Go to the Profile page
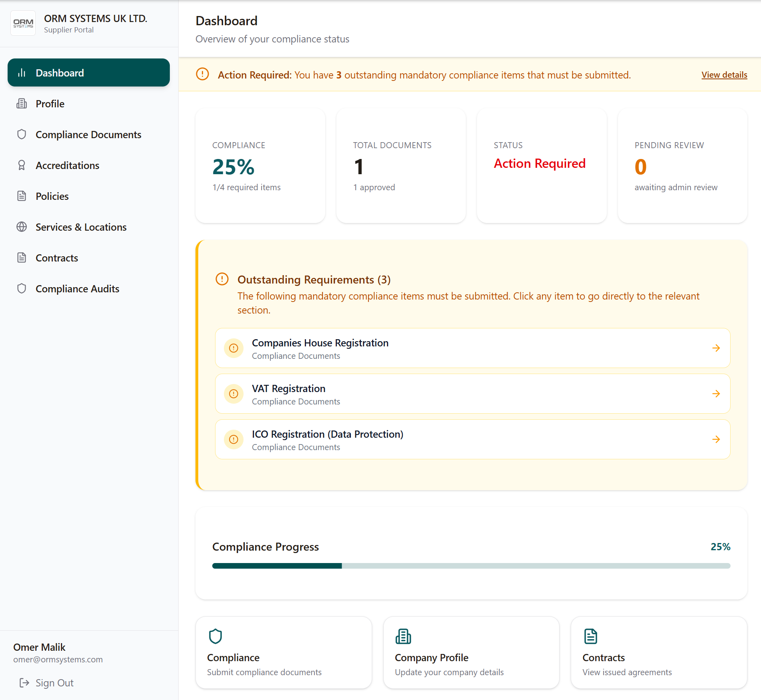The image size is (761, 700). pyautogui.click(x=89, y=104)
